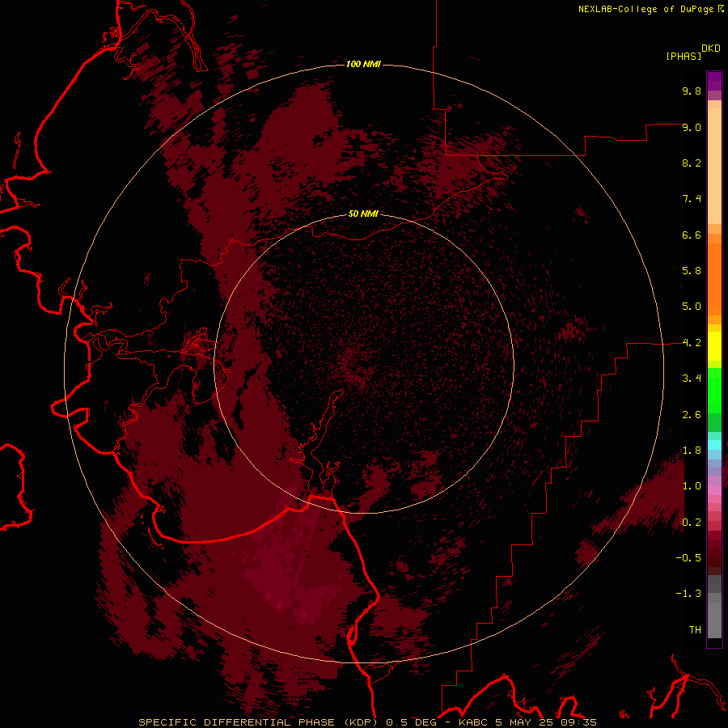Screen dimensions: 728x728
Task: Click the peach segment of the color bar
Action: tap(714, 163)
